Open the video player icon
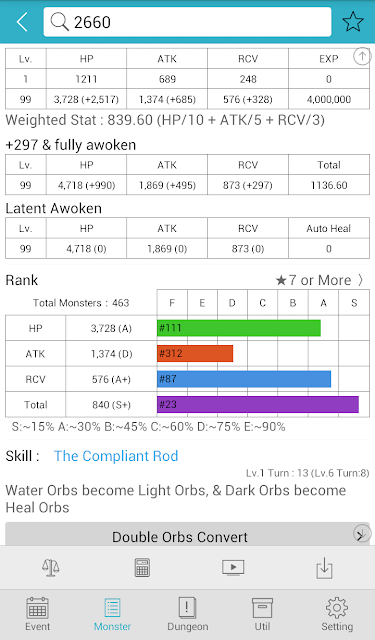375x640 pixels. [x=233, y=567]
